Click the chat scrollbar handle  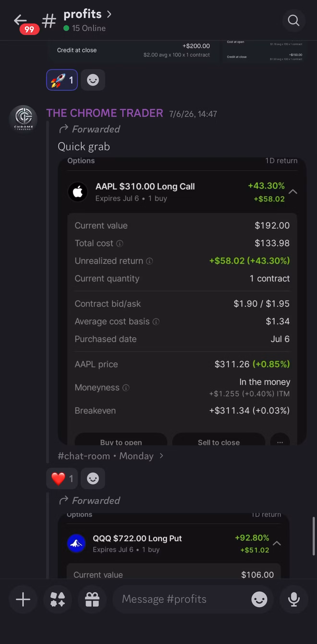tap(313, 536)
